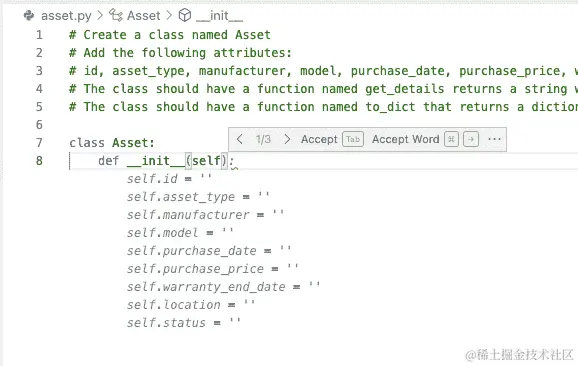Open asset.py breadcrumb item
The width and height of the screenshot is (578, 366).
click(66, 16)
